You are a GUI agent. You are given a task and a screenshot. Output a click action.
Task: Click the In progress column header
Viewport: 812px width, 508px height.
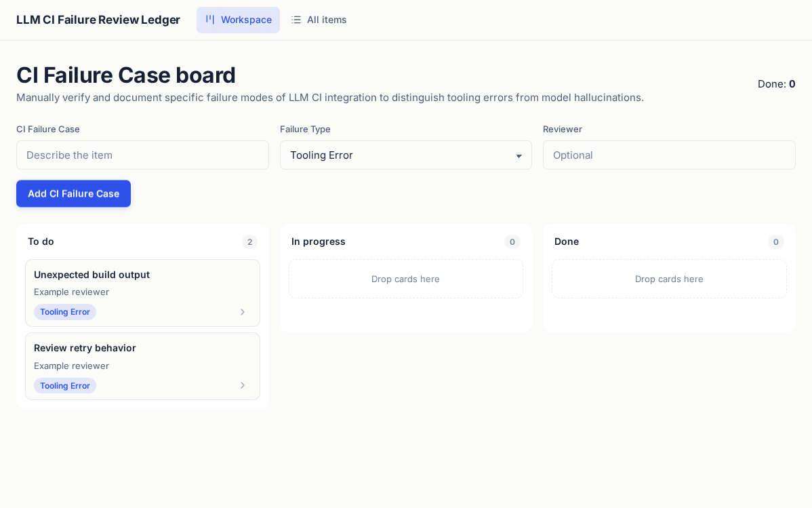pyautogui.click(x=319, y=241)
